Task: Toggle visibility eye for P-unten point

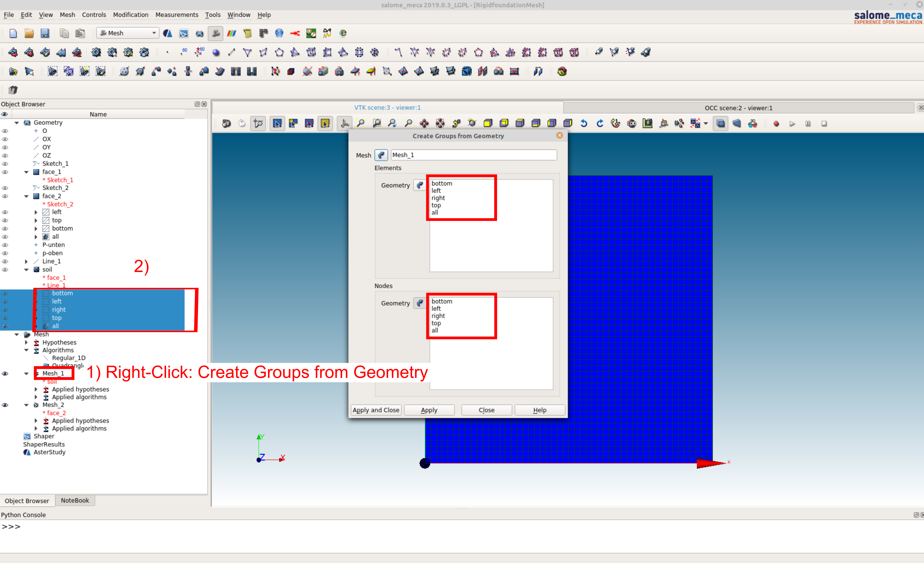Action: click(x=5, y=245)
